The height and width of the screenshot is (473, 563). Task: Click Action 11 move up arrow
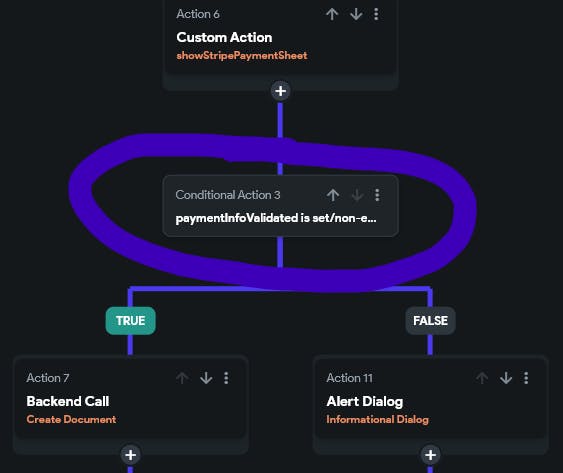point(482,378)
